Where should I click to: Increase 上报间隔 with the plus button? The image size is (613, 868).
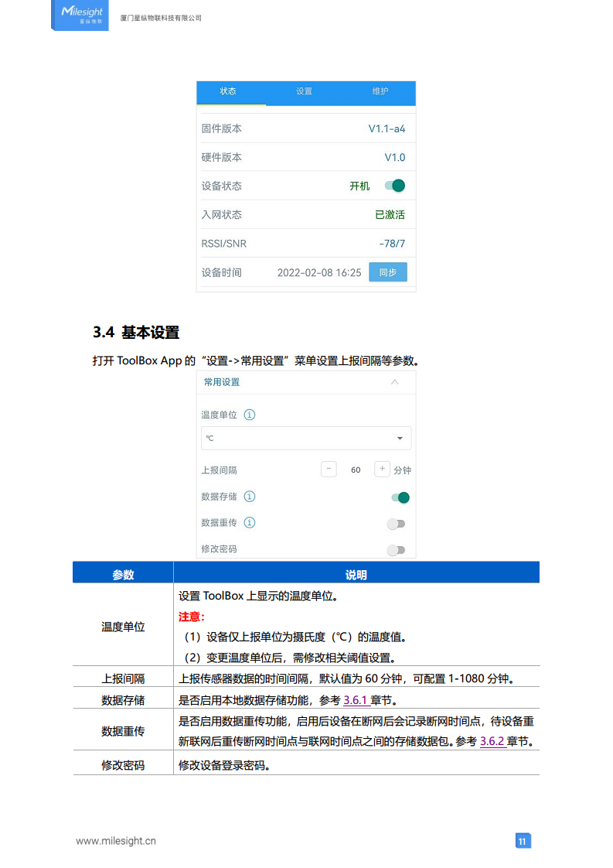[x=383, y=469]
